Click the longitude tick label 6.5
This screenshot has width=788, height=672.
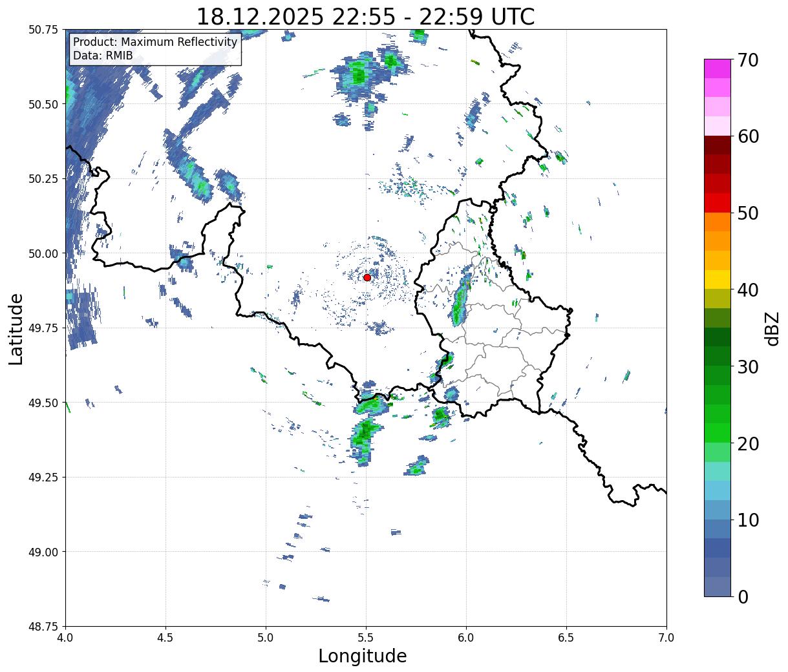(x=566, y=638)
